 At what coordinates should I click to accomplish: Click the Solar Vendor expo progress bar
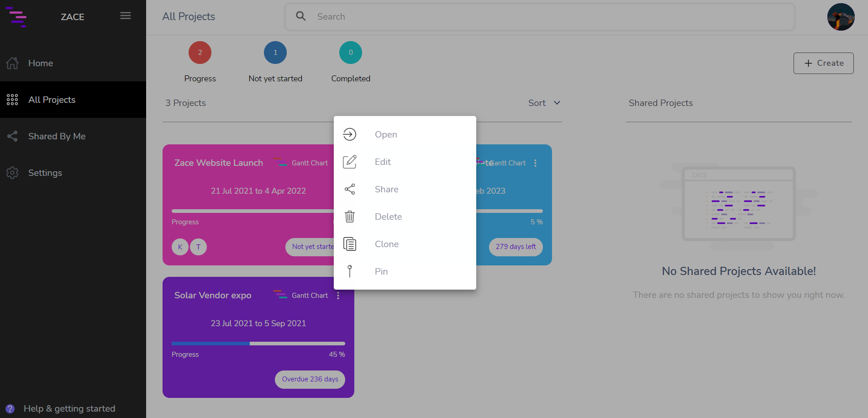click(x=258, y=343)
